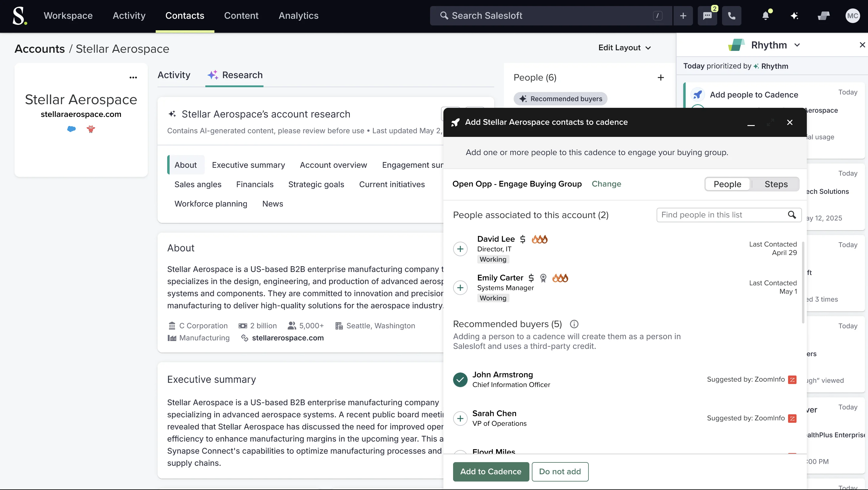Select the Workforce planning section tab

(x=211, y=204)
